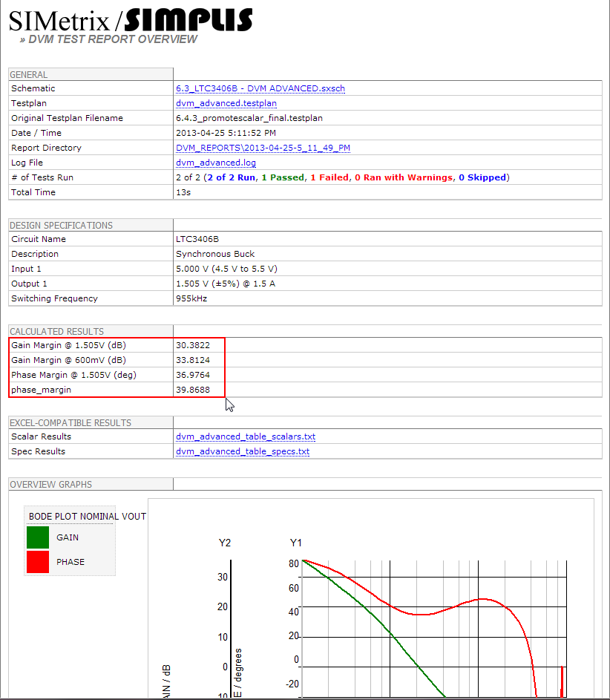Click the Bode plot graph thumbnail

point(371,598)
